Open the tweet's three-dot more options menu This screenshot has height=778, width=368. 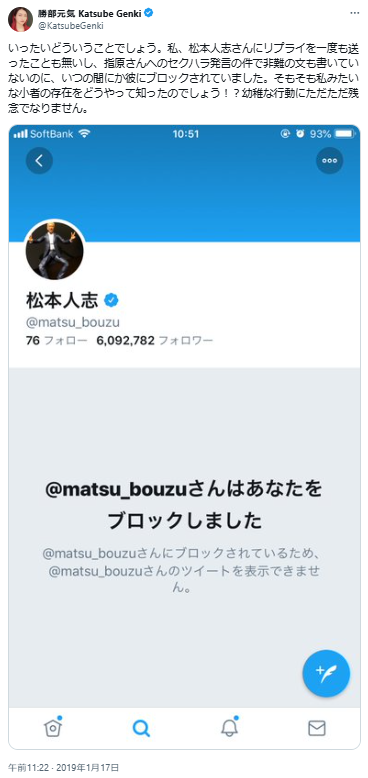tap(355, 13)
